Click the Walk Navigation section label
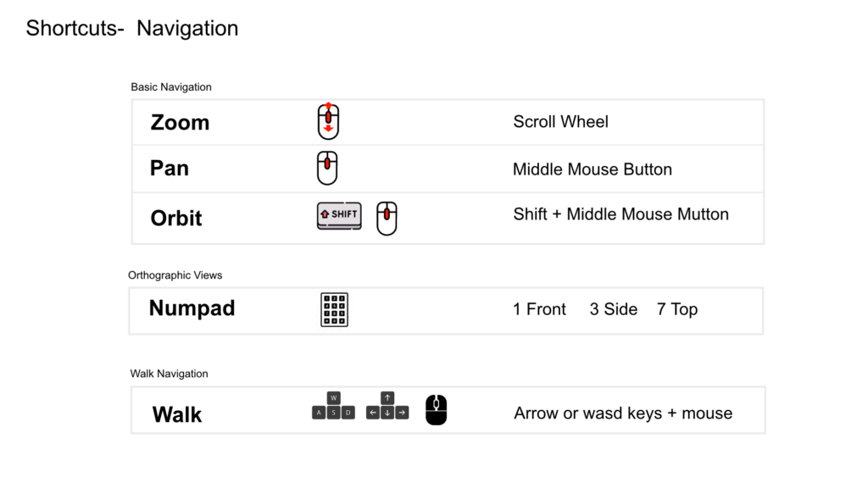Image resolution: width=868 pixels, height=488 pixels. [169, 374]
